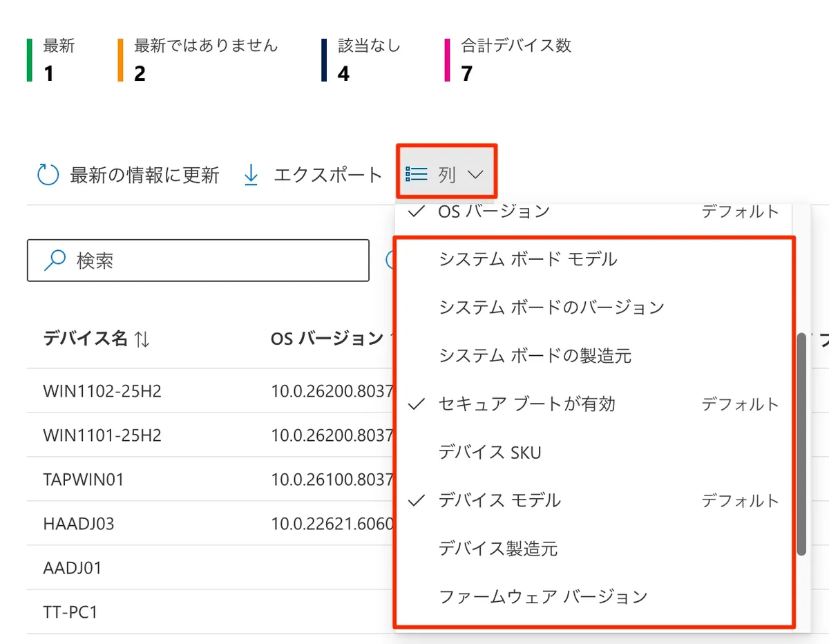Uncheck the デバイス モデル column option
Screen dimensions: 829x644
tap(499, 500)
